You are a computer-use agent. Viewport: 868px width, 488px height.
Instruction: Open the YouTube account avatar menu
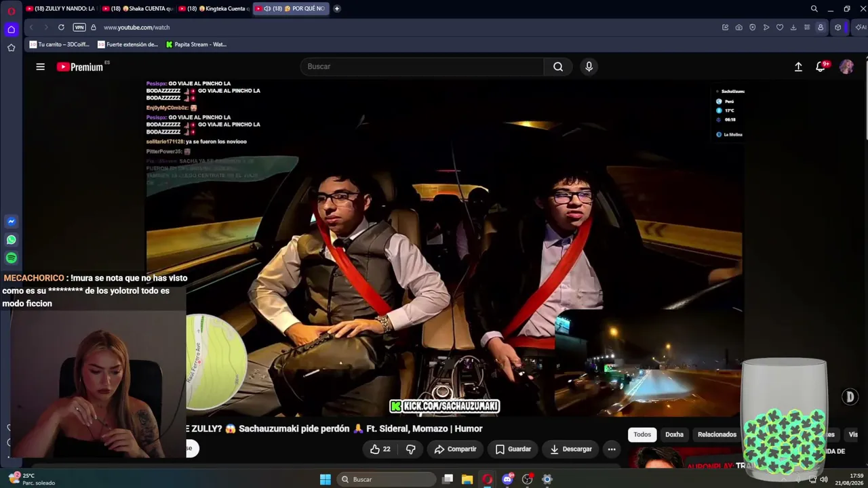[846, 66]
